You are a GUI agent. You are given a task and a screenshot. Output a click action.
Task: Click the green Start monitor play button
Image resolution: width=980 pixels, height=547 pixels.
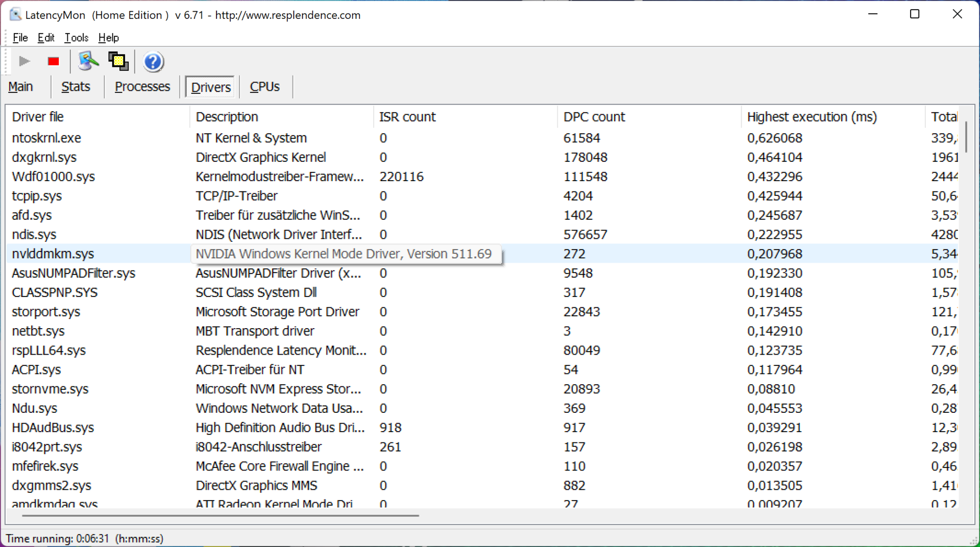tap(24, 62)
